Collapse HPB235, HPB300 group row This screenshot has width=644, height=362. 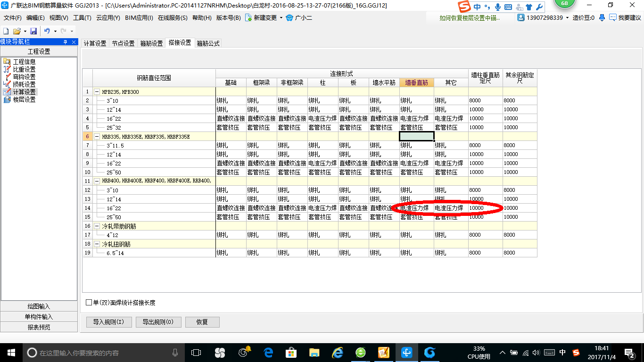(x=97, y=91)
